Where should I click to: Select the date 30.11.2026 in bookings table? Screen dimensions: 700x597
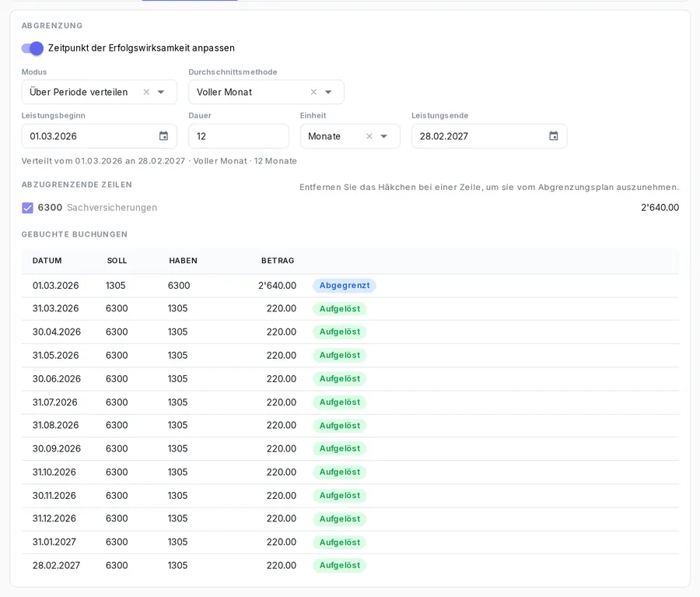point(54,496)
